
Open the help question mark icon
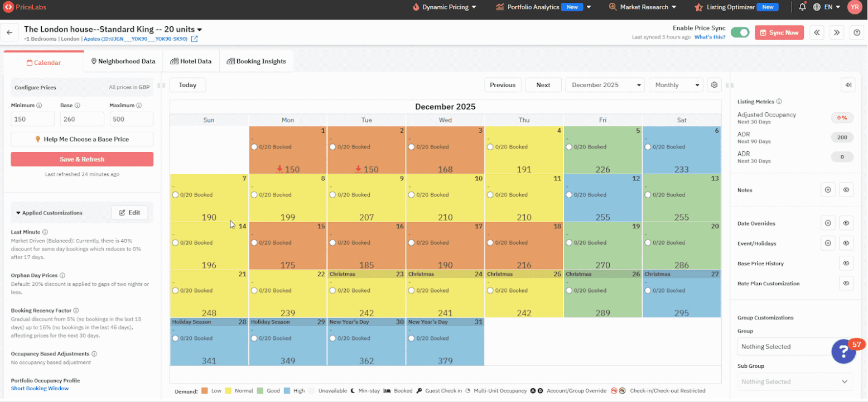[x=857, y=32]
